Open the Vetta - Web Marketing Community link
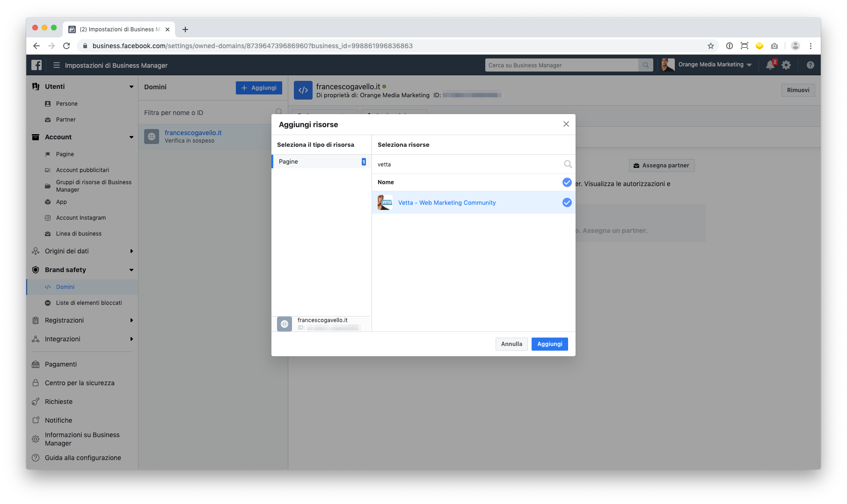The image size is (847, 504). pos(447,202)
